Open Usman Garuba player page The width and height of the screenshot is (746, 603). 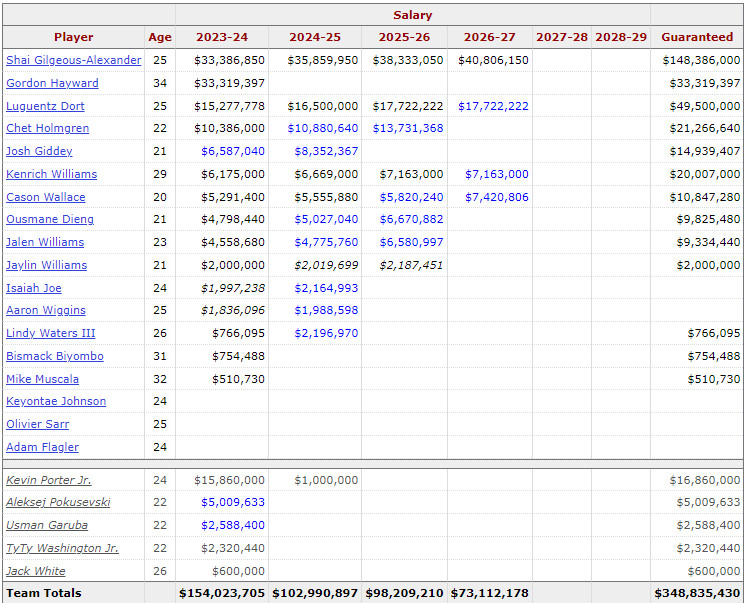[47, 525]
